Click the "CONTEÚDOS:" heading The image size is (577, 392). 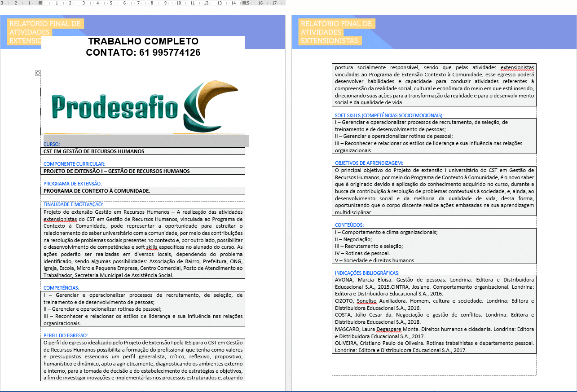(349, 225)
